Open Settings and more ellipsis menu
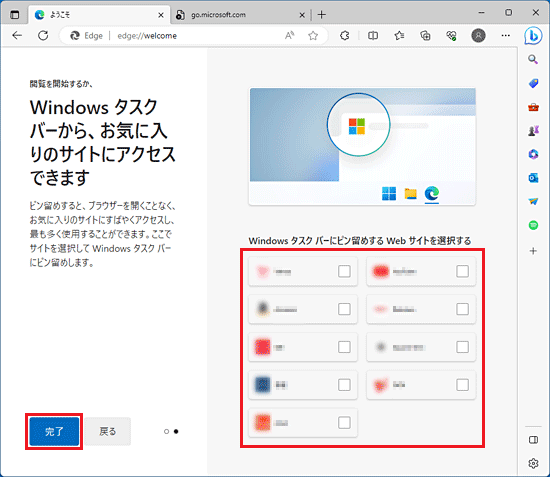The image size is (550, 477). point(505,35)
